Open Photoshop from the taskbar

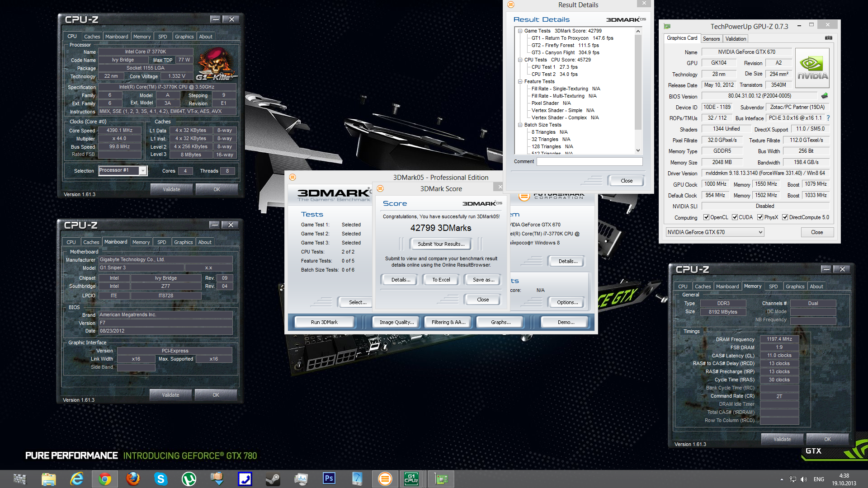[x=329, y=479]
